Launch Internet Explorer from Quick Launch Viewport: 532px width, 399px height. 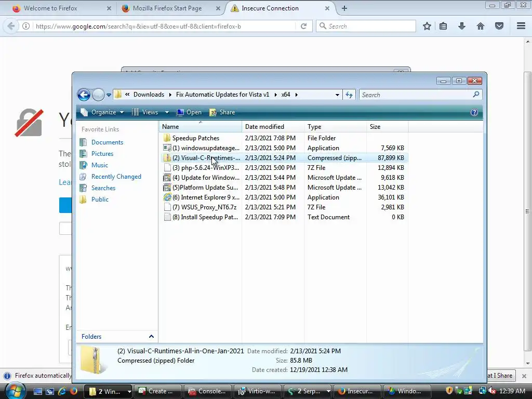point(62,391)
